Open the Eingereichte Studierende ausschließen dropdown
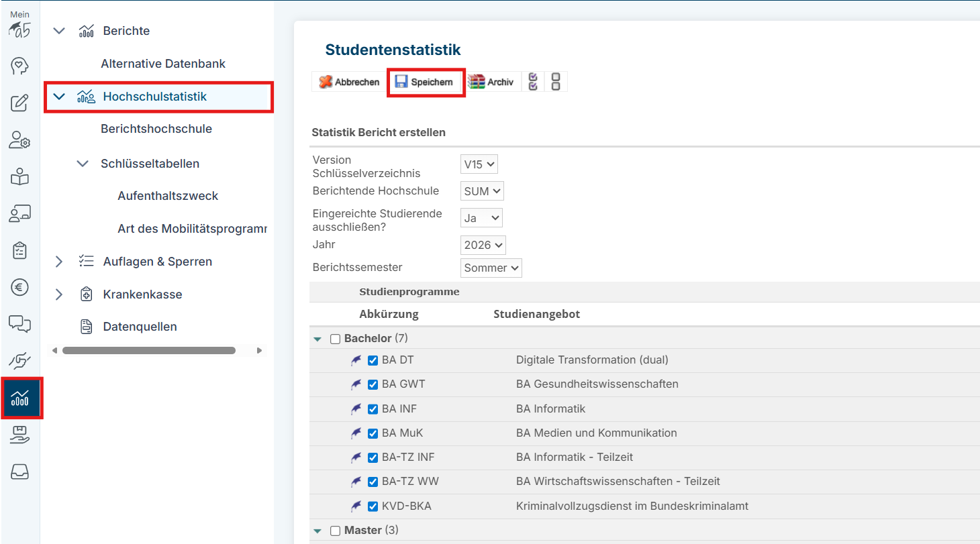This screenshot has height=544, width=980. tap(482, 218)
